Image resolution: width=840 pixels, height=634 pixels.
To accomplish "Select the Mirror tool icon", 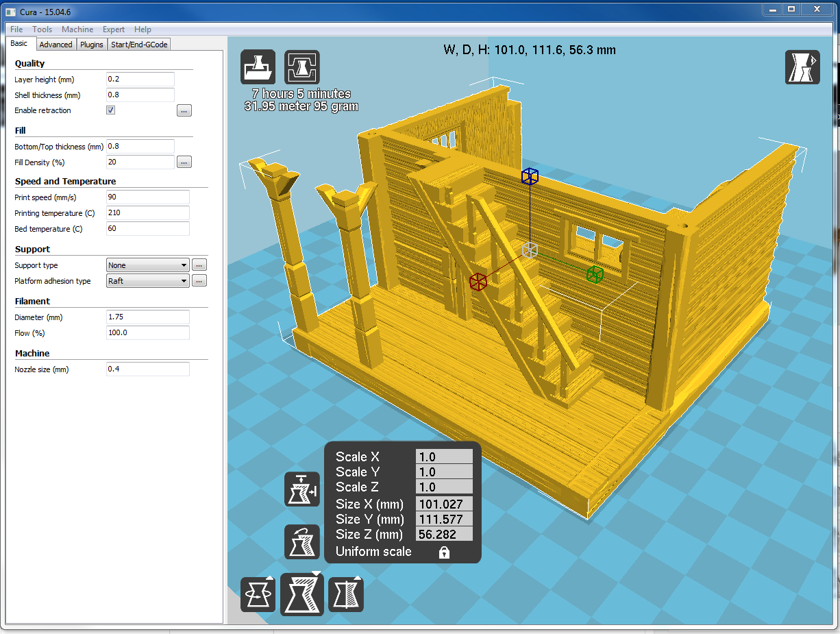I will (x=346, y=594).
